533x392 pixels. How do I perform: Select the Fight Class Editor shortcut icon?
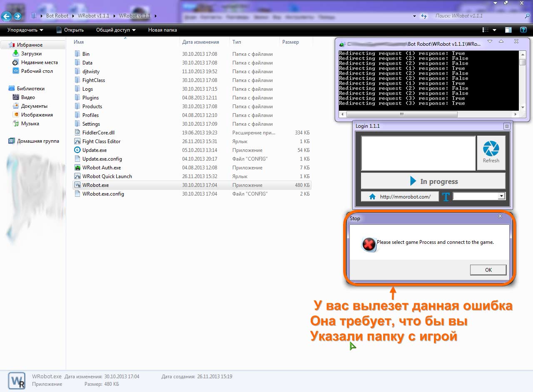(77, 141)
